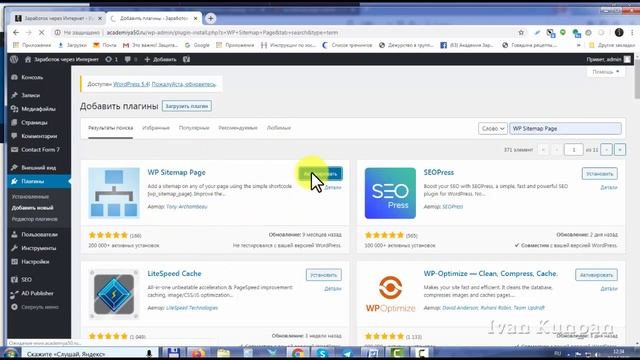Open the Медиафайлы media menu
Viewport: 640px width, 360px height.
click(x=38, y=109)
